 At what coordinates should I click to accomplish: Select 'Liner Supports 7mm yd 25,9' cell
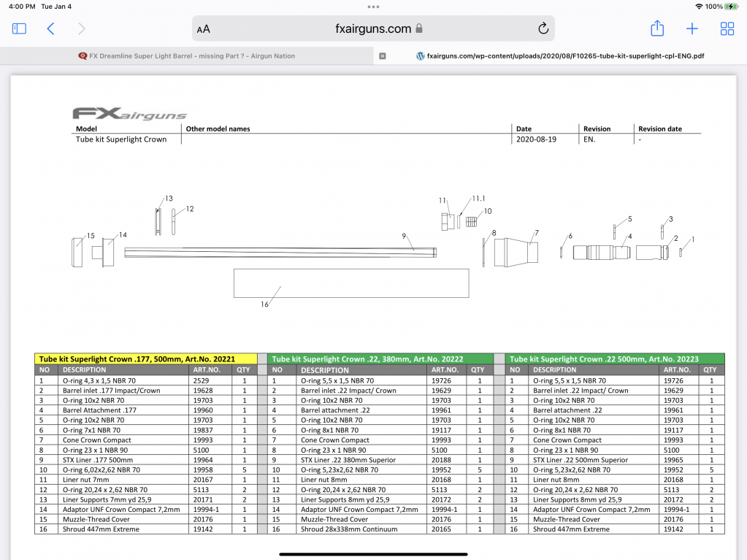[x=123, y=499]
